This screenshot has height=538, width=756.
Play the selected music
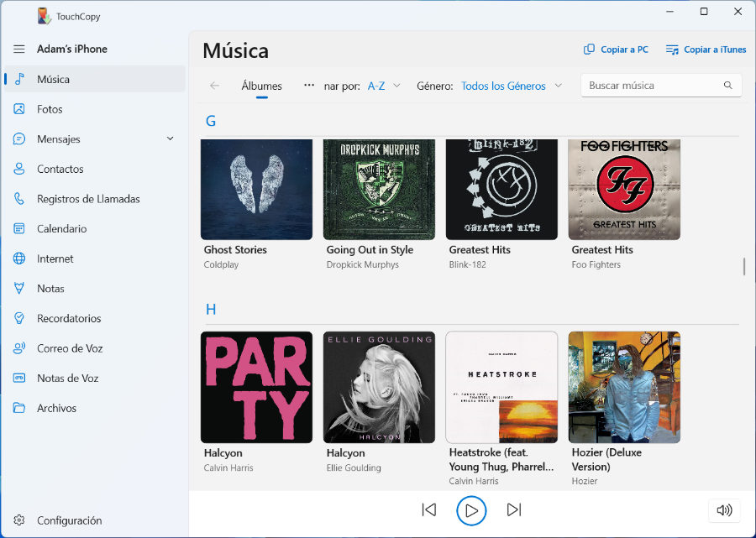[471, 510]
